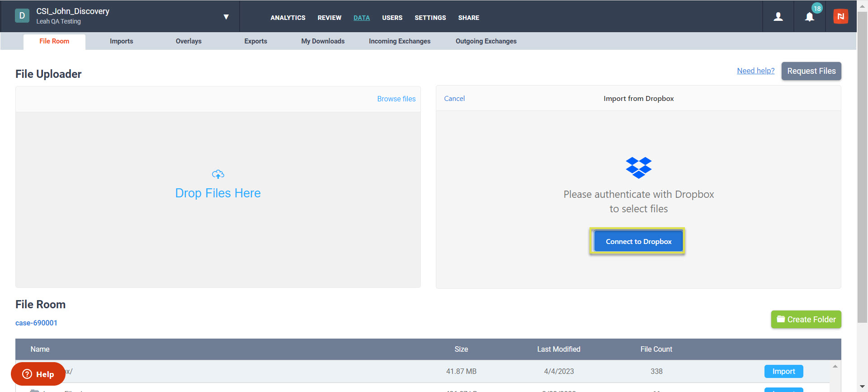The height and width of the screenshot is (392, 868).
Task: Click the File Uploader heading
Action: coord(48,74)
